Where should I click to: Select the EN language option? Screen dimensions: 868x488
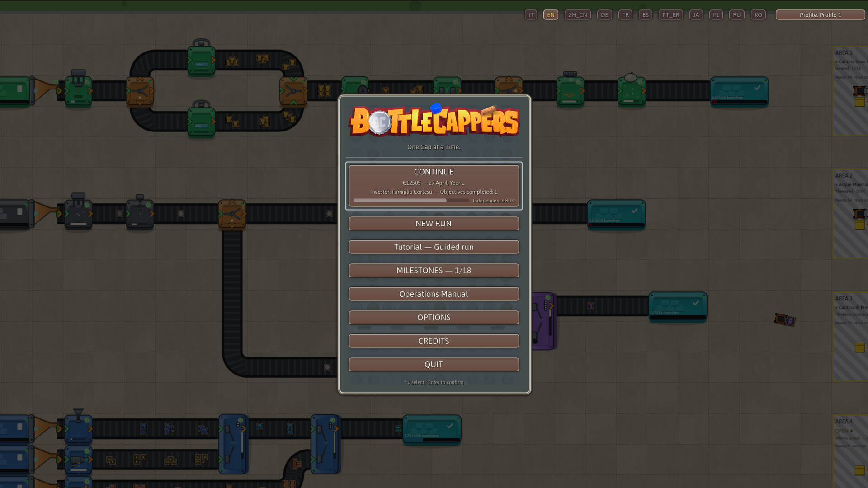click(551, 15)
